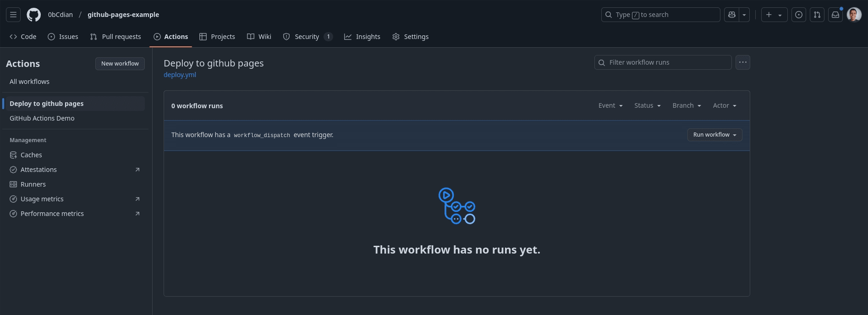The height and width of the screenshot is (315, 868).
Task: Click the Projects table icon
Action: tap(203, 37)
